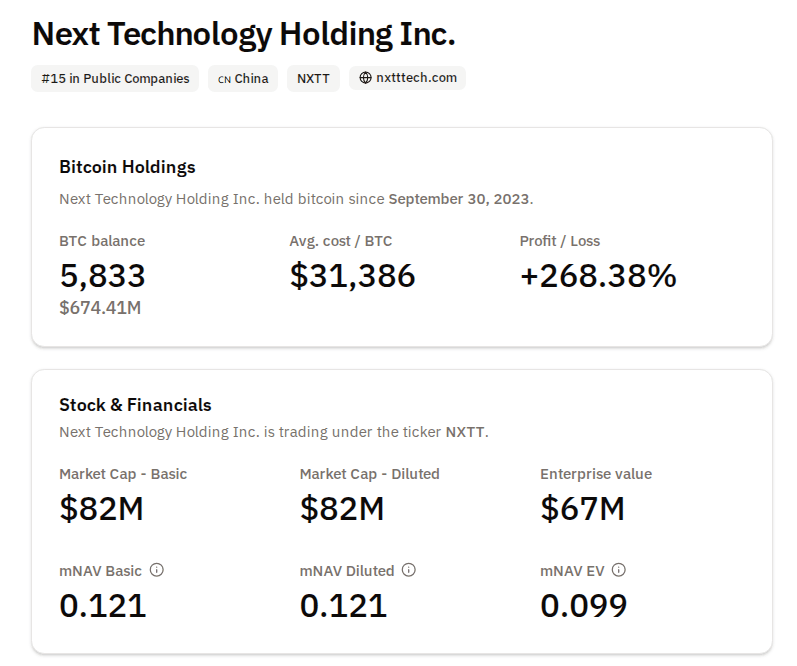Click the CN flag icon
This screenshot has height=666, width=797.
(x=224, y=79)
